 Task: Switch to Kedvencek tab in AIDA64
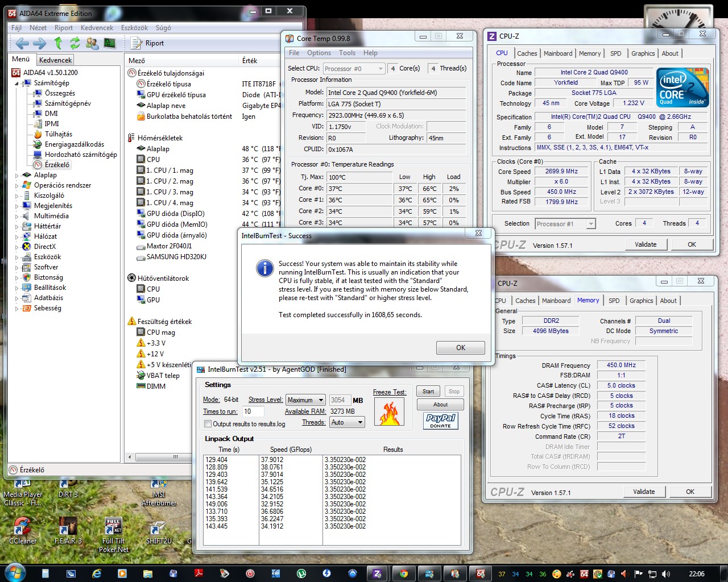56,60
